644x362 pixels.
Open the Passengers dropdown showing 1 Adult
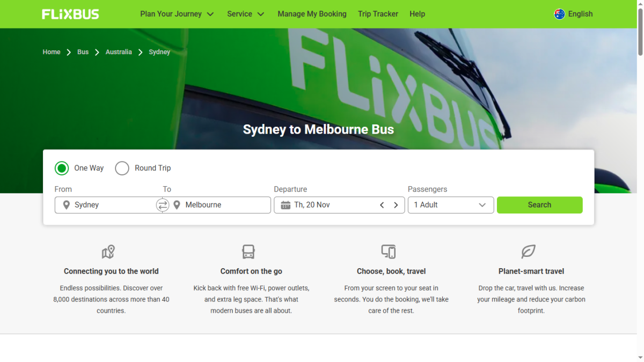[451, 205]
